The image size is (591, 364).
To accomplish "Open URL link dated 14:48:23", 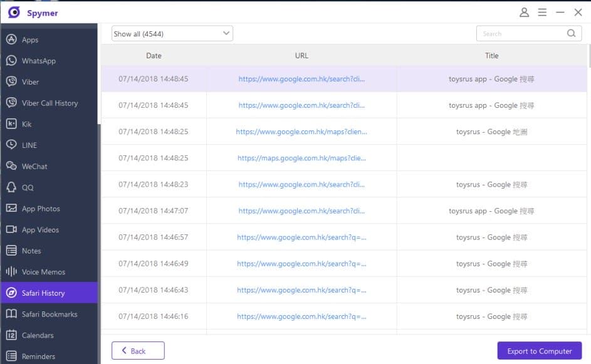I will pos(301,184).
